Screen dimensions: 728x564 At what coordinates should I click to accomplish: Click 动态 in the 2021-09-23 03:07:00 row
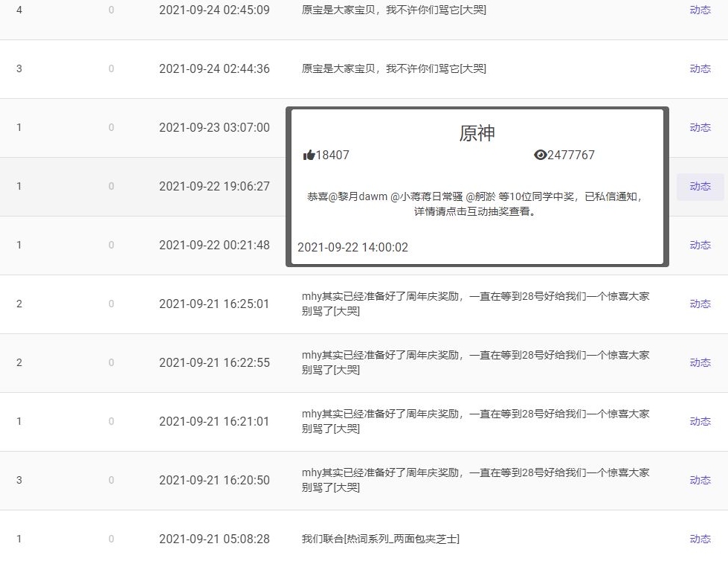[x=700, y=128]
